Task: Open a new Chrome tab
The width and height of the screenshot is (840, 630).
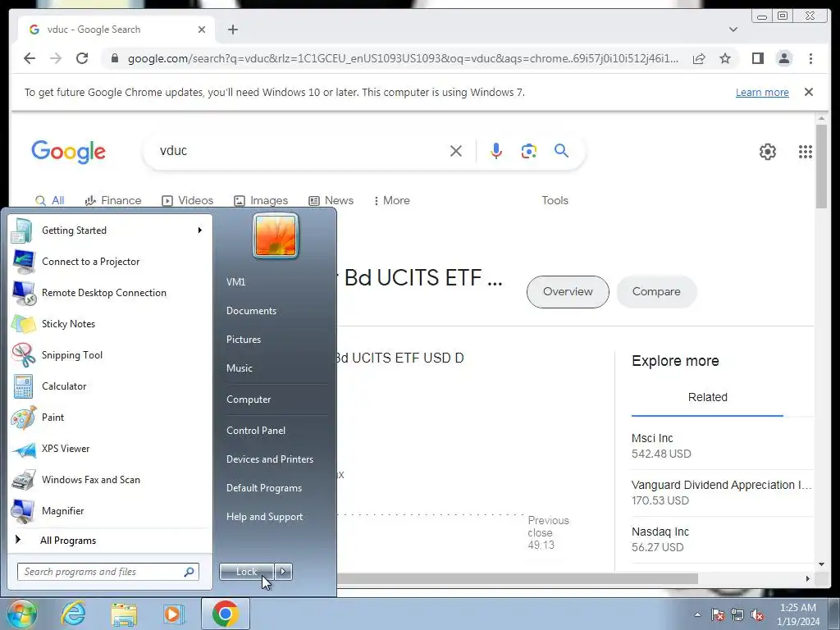Action: pyautogui.click(x=232, y=30)
